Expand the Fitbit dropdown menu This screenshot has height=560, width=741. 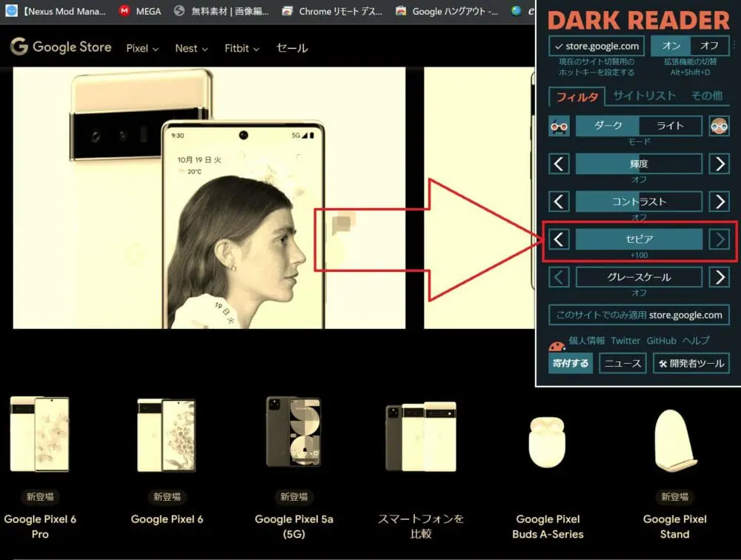click(x=242, y=48)
